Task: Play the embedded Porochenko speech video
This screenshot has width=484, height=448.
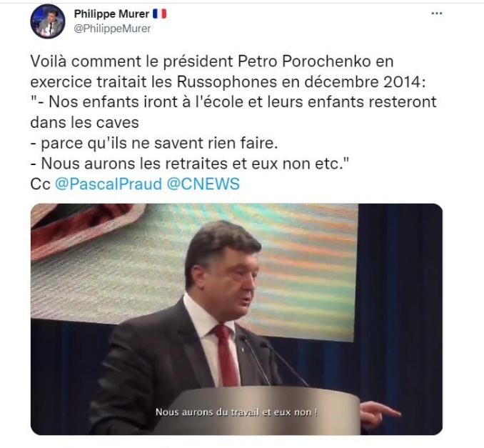Action: [x=236, y=319]
